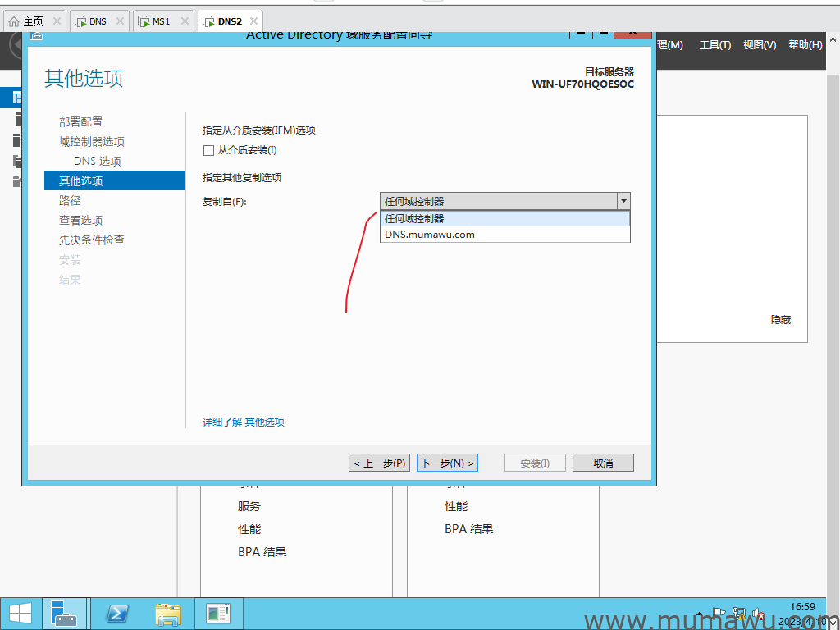840x630 pixels.
Task: Open File Explorer from the taskbar
Action: pos(168,613)
